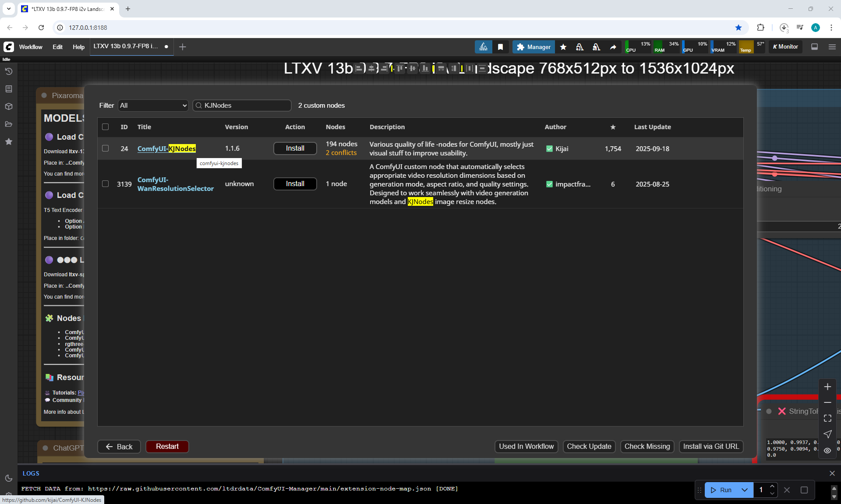Open the queue history sidebar icon

coord(8,71)
